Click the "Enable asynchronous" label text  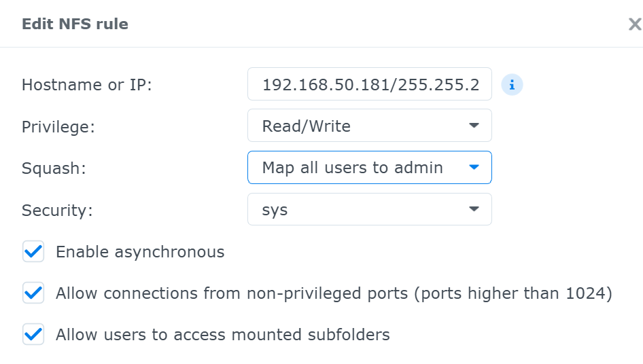click(140, 252)
